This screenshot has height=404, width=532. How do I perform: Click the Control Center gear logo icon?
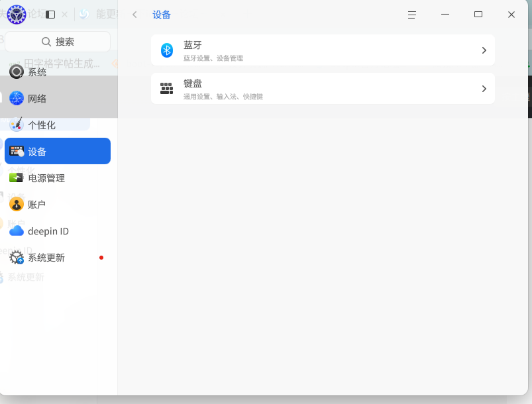click(x=17, y=15)
